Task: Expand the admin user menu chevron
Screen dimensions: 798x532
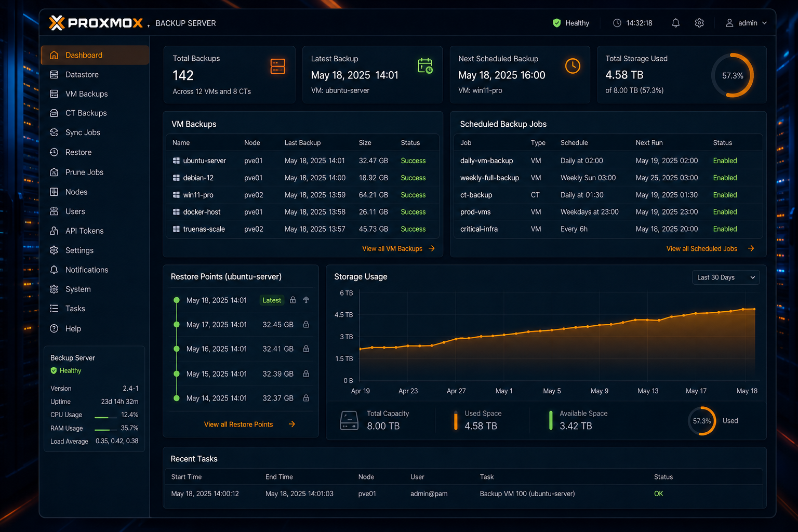Action: [764, 23]
